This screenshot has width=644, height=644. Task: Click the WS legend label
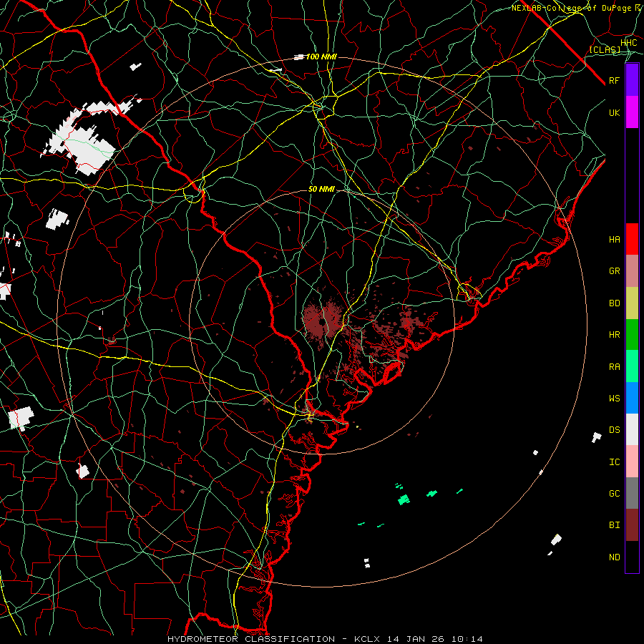pyautogui.click(x=615, y=398)
